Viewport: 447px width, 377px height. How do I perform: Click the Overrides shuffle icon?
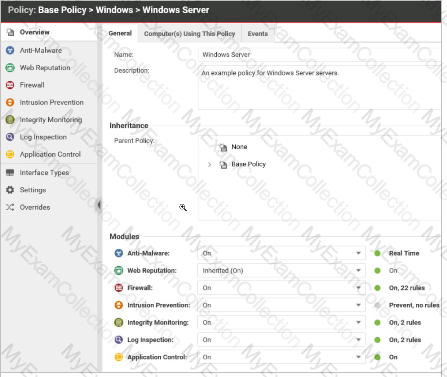tap(10, 207)
